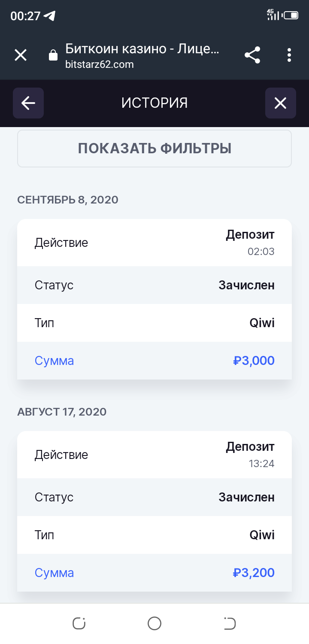309x644 pixels.
Task: Tap the Telegram icon in the status bar
Action: tap(50, 16)
